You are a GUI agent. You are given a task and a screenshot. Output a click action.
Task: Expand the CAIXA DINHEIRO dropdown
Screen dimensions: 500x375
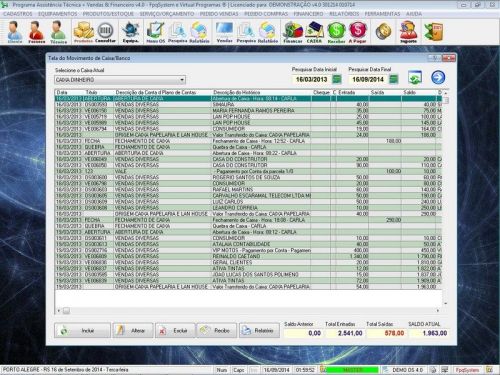pos(182,80)
